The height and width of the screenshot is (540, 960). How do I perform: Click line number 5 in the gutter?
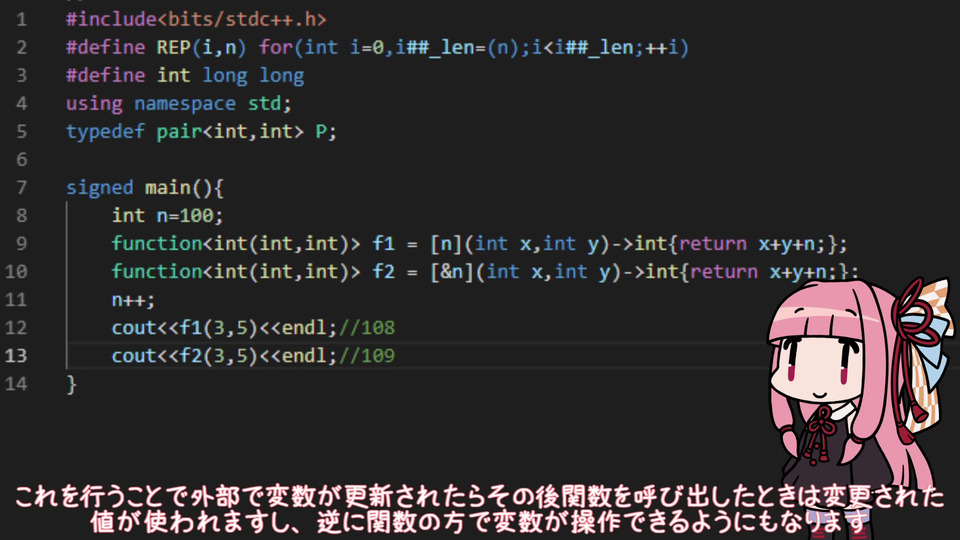tap(21, 132)
